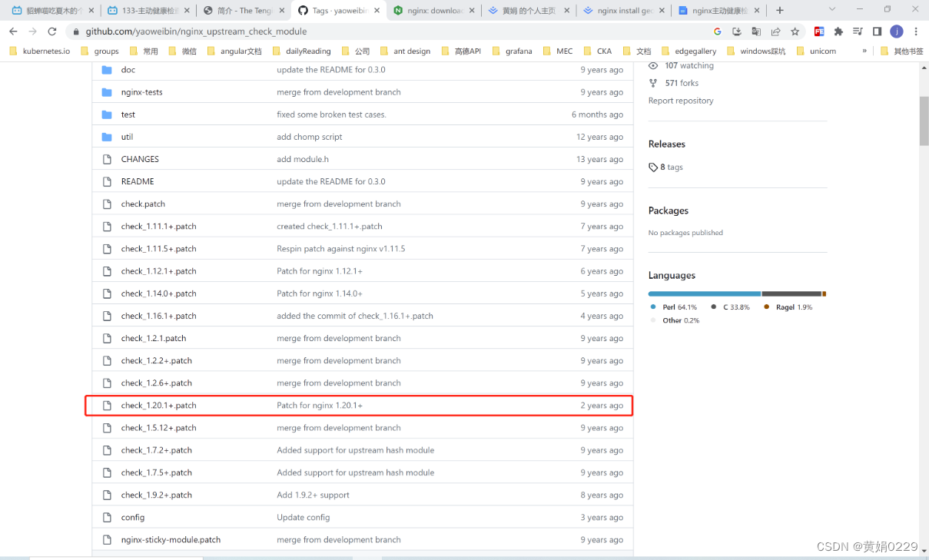Click the address bar URL field

(x=392, y=31)
